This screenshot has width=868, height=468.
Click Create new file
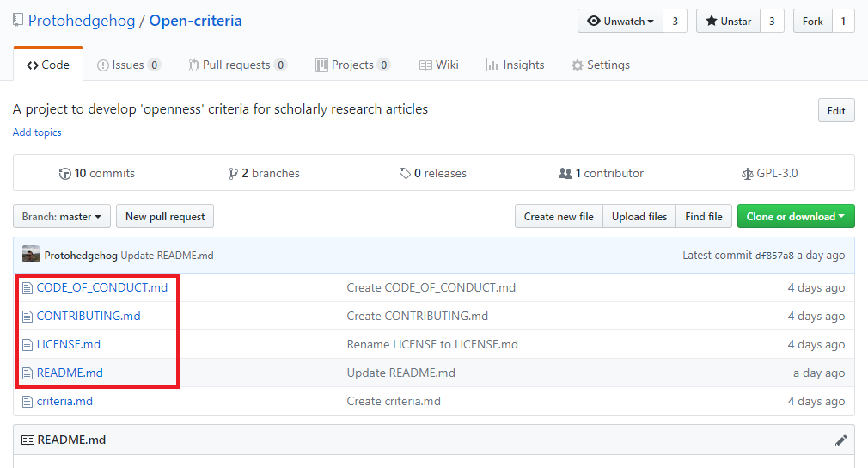click(x=559, y=217)
